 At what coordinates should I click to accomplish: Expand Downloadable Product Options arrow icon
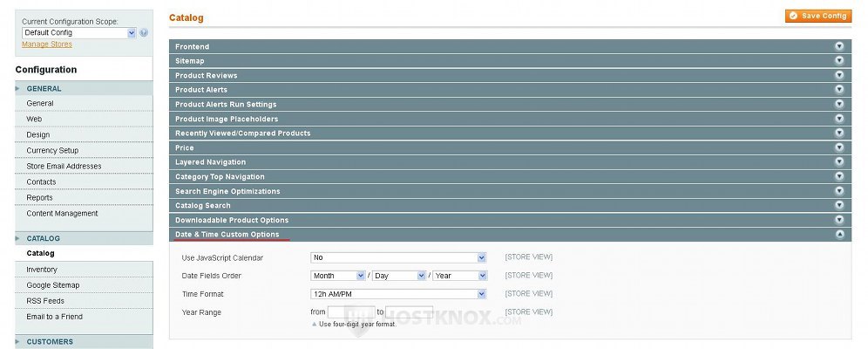pos(839,220)
